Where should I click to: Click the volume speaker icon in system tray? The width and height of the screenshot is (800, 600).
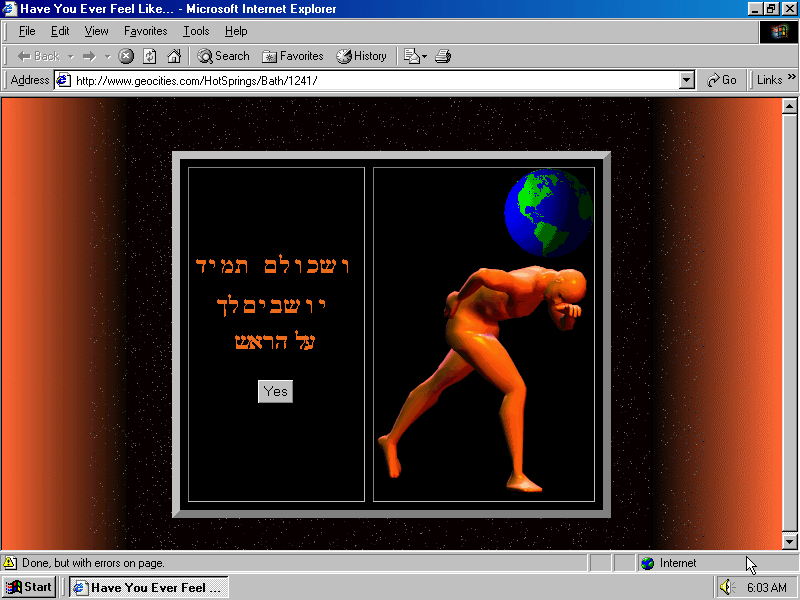(726, 587)
